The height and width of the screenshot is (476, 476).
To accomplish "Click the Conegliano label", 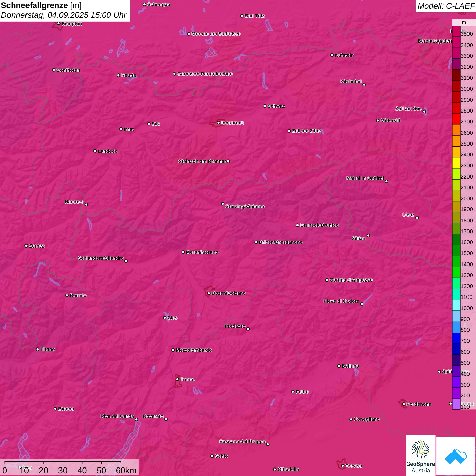I will tap(367, 419).
